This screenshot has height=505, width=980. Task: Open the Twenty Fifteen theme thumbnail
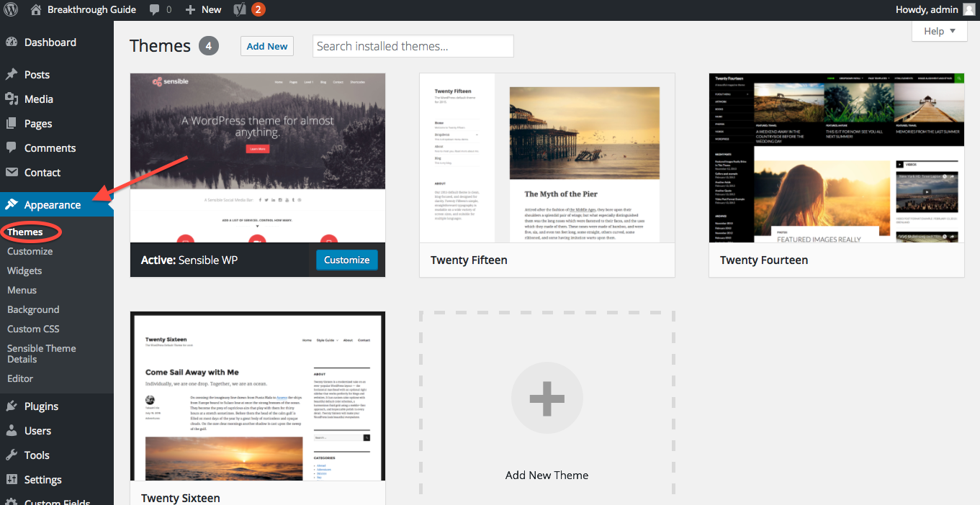(x=546, y=158)
